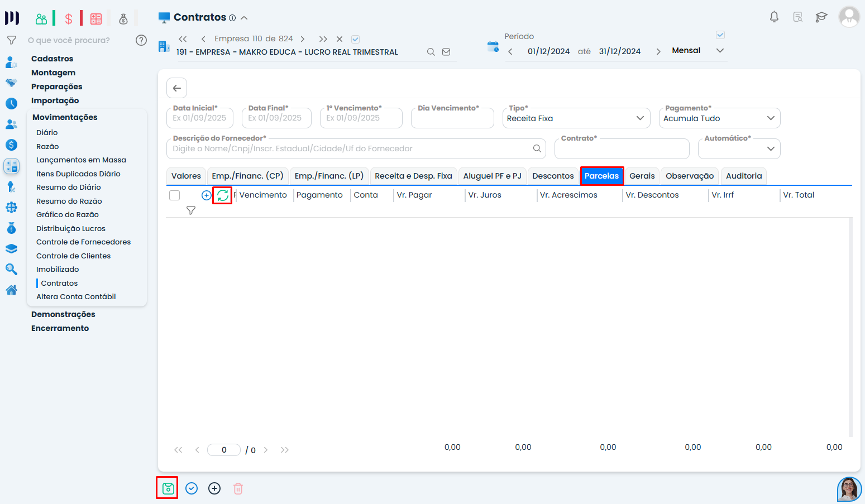The width and height of the screenshot is (865, 504).
Task: Switch to the Descontos tab
Action: pyautogui.click(x=553, y=176)
